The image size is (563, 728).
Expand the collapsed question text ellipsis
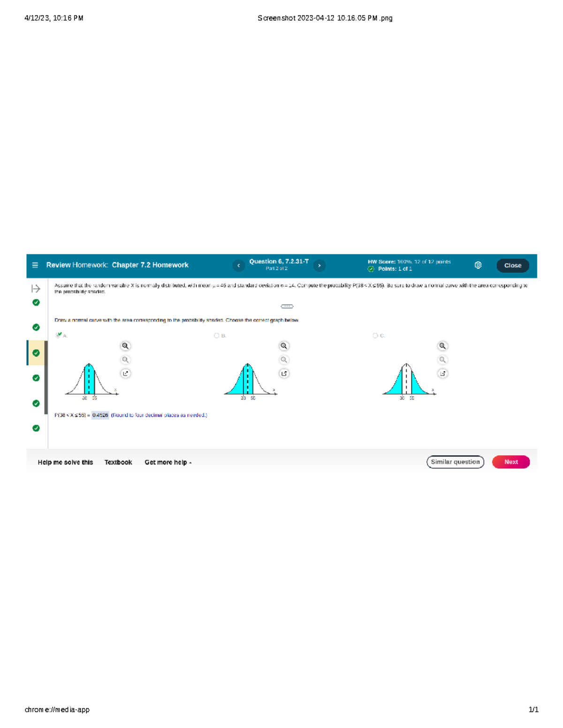[287, 307]
